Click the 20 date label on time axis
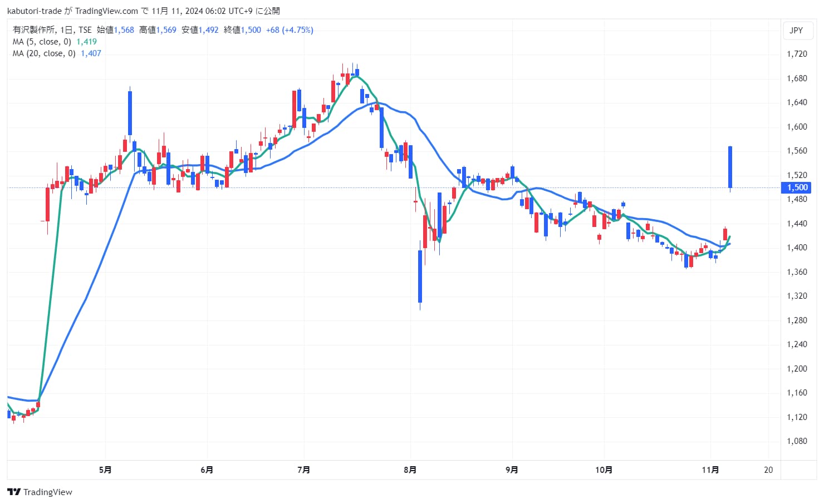Image resolution: width=824 pixels, height=504 pixels. 768,470
